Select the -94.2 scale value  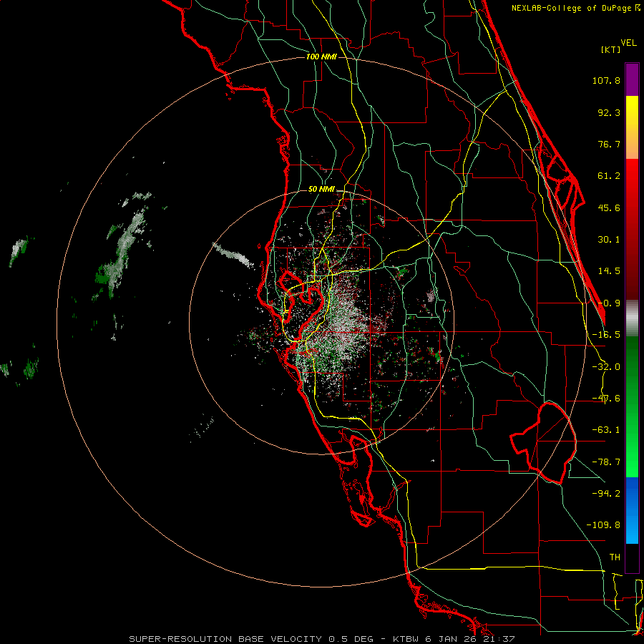[606, 493]
